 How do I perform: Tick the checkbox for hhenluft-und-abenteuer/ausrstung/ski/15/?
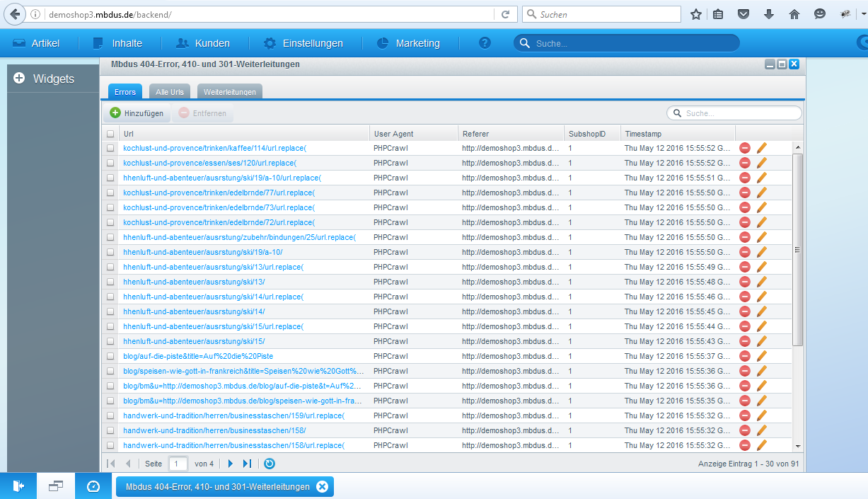click(x=110, y=341)
